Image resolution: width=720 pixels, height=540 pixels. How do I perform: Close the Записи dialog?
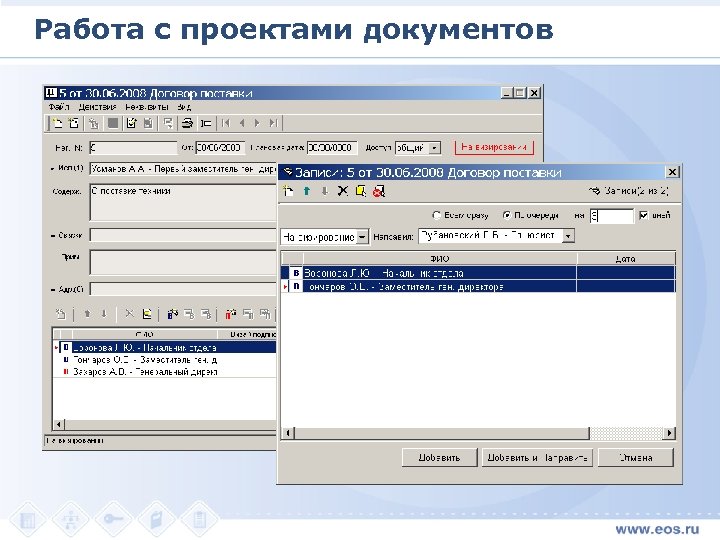click(x=672, y=172)
